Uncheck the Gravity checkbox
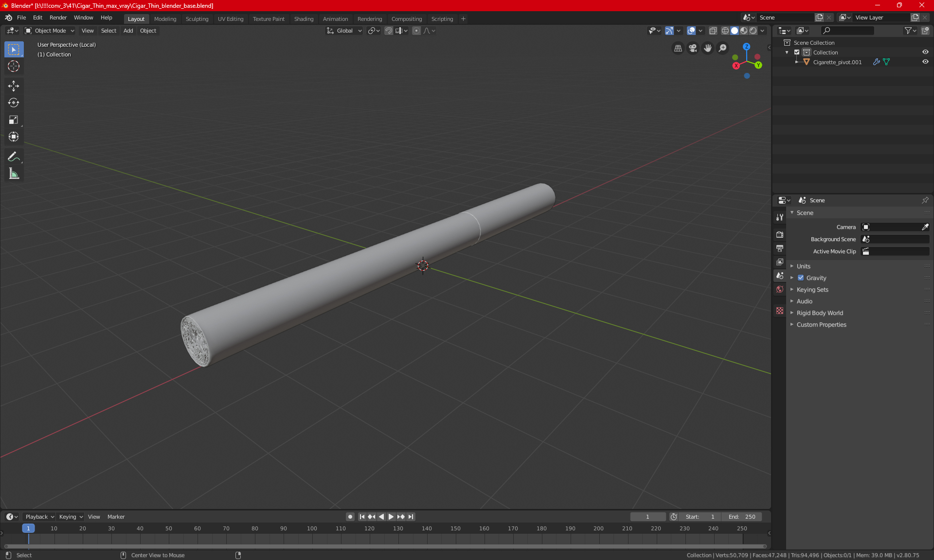Screen dimensions: 934x560 pos(801,278)
